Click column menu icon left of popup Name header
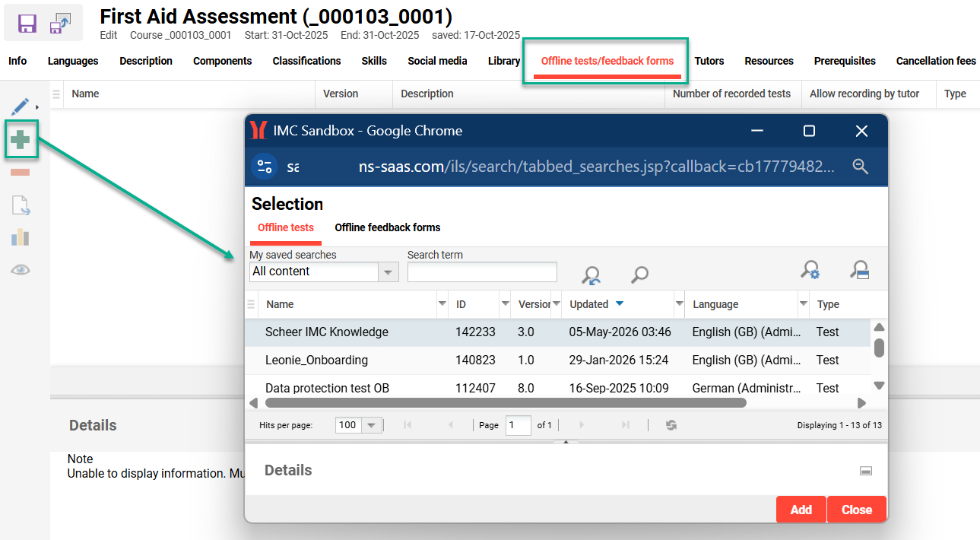980x540 pixels. coord(251,304)
